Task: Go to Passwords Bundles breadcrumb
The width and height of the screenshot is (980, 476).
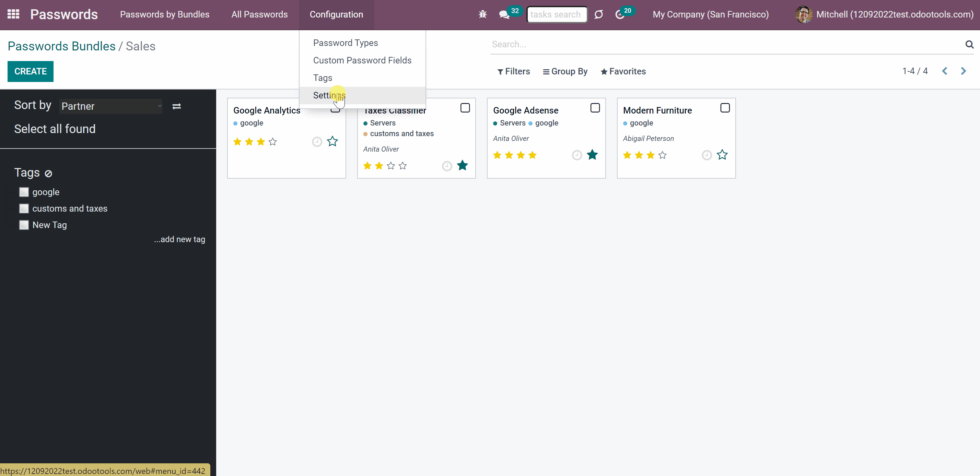Action: (x=62, y=46)
